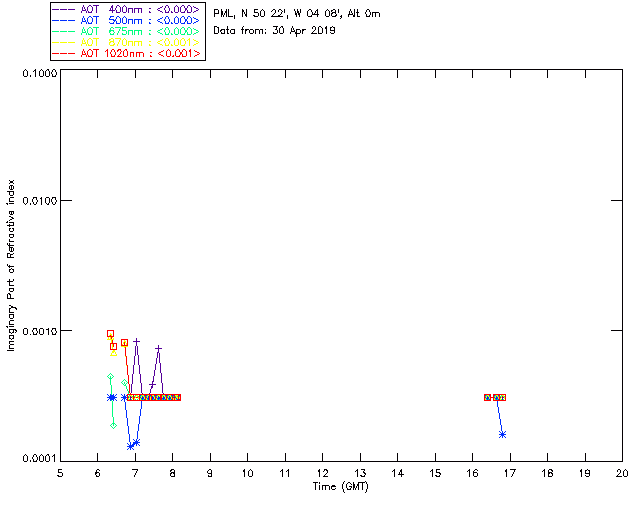Click the x-axis tick label 6
This screenshot has height=512, width=640.
pos(98,473)
